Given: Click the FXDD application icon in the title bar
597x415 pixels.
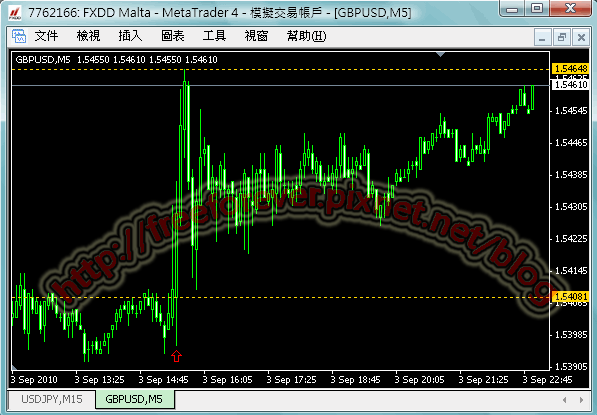Looking at the screenshot, I should 16,13.
